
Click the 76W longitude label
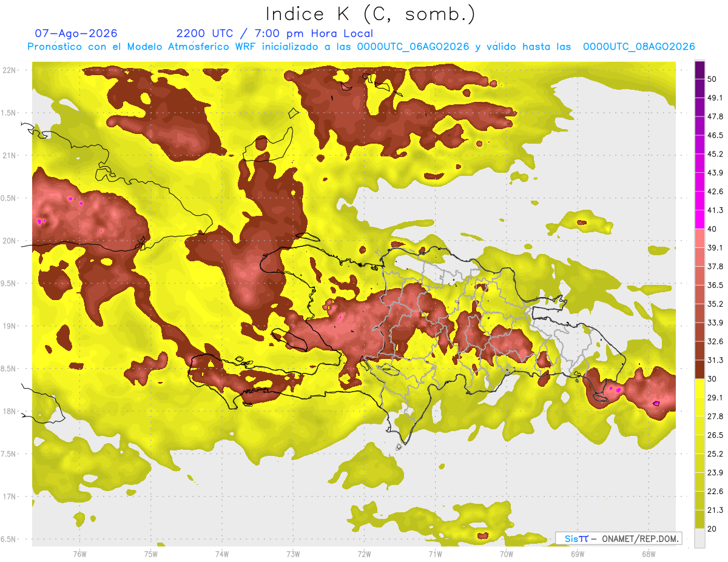click(79, 554)
